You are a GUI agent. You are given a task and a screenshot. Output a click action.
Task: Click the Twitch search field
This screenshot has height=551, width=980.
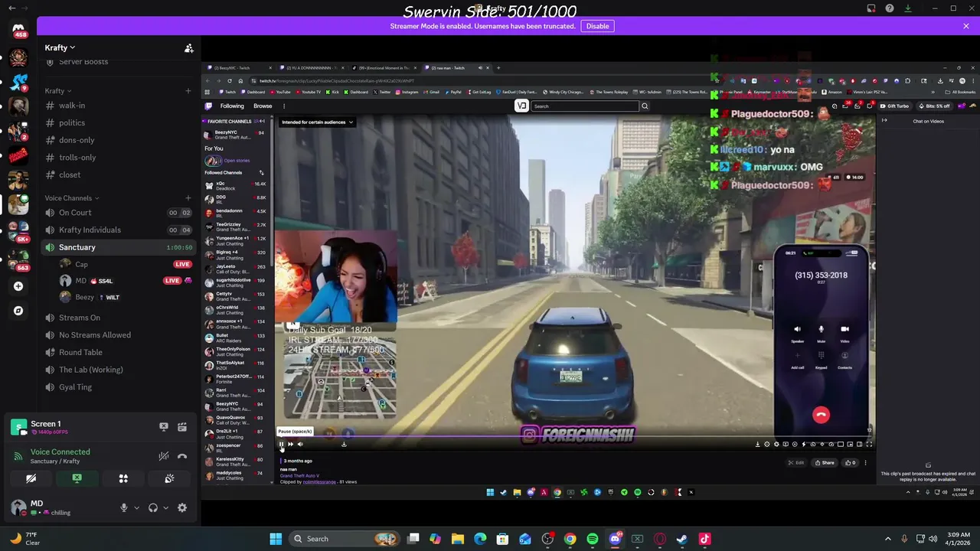[x=585, y=106]
